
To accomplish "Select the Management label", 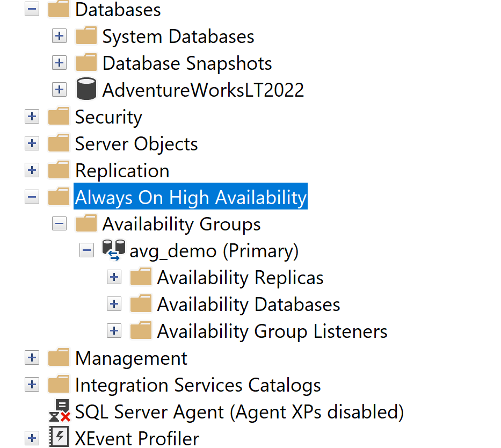I will coord(132,358).
